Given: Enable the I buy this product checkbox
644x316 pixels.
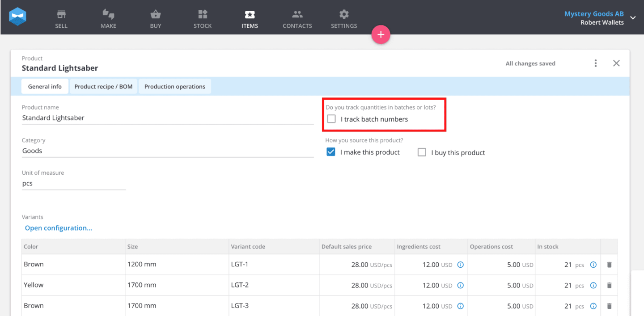Looking at the screenshot, I should [422, 152].
